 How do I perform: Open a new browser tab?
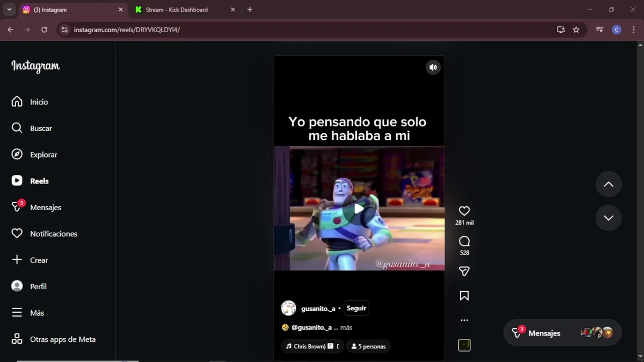point(250,10)
